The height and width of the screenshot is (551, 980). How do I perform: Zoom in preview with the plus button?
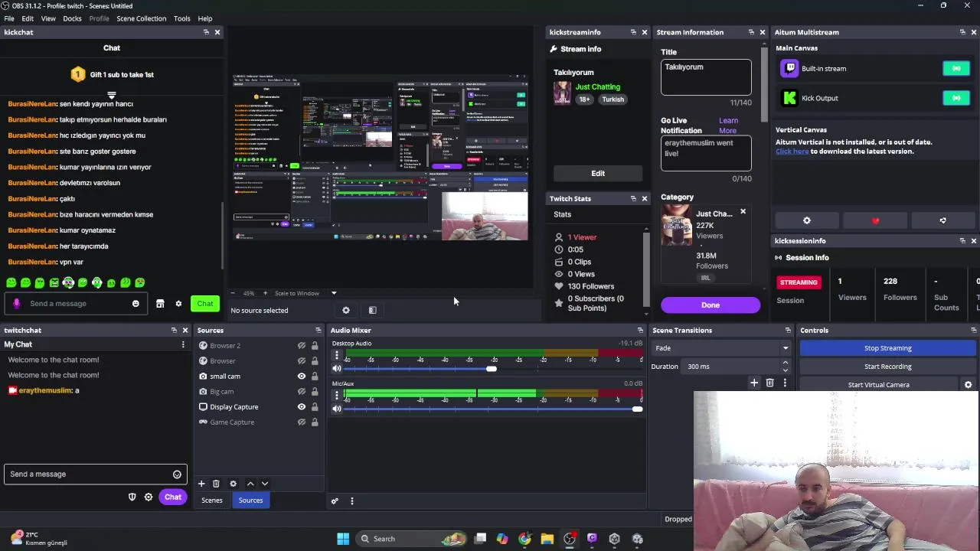point(266,293)
